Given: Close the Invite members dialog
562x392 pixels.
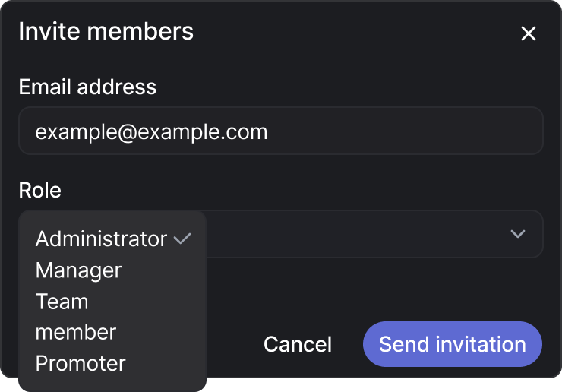Looking at the screenshot, I should (x=528, y=33).
